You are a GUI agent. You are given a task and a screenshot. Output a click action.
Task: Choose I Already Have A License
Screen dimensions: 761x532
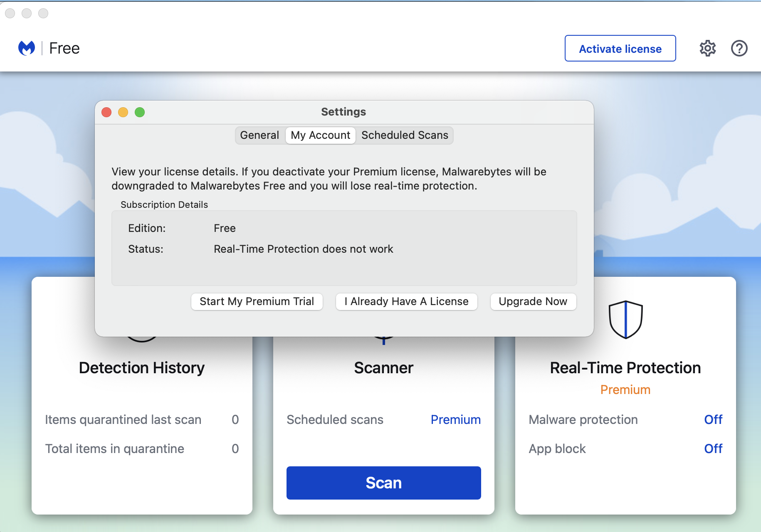point(406,301)
